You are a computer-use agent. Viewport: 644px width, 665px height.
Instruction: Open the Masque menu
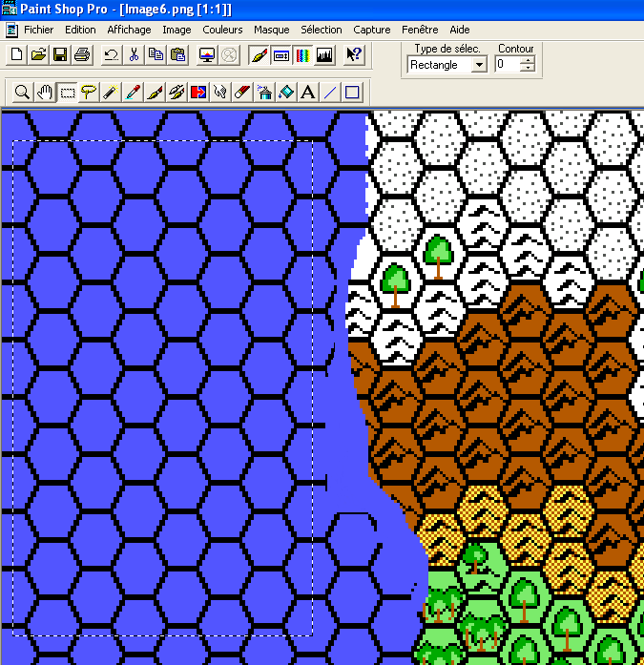click(x=271, y=30)
